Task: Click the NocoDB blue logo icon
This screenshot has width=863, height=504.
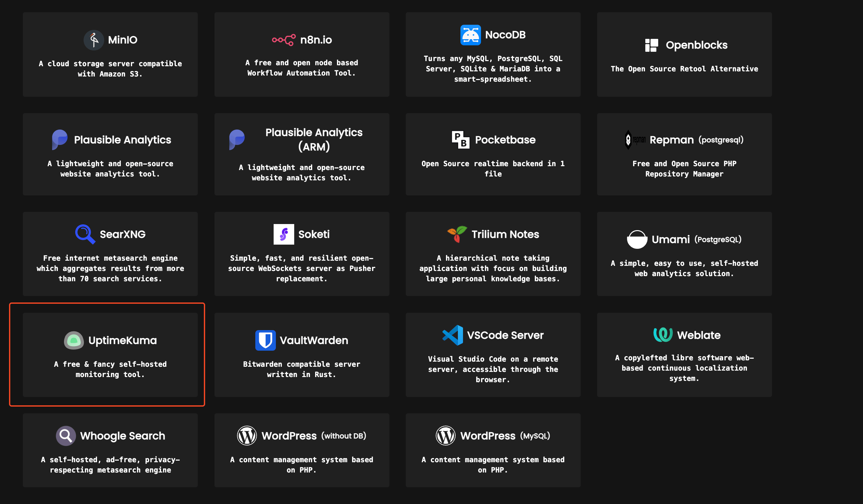Action: [x=470, y=35]
